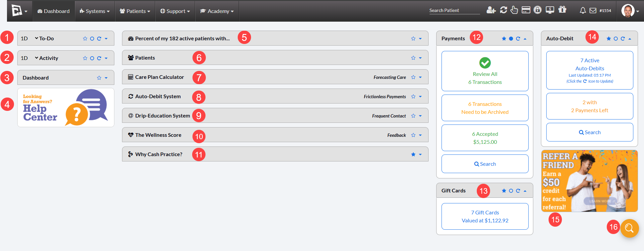This screenshot has height=251, width=644.
Task: Click the sync arrows icon in top bar
Action: tap(503, 10)
